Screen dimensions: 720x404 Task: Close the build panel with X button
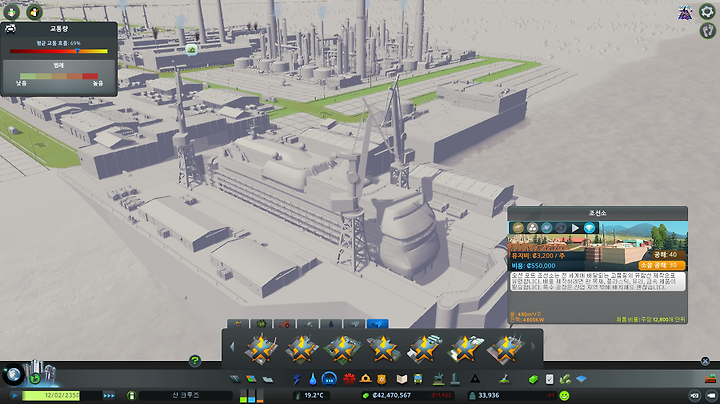[705, 361]
